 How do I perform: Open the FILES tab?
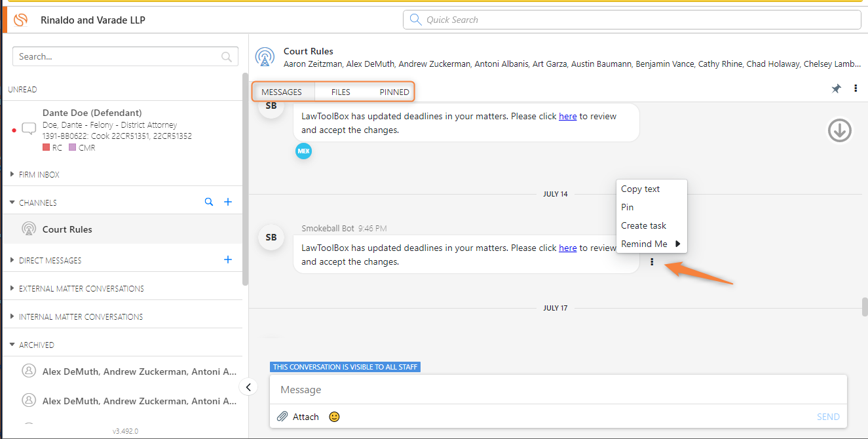(341, 92)
